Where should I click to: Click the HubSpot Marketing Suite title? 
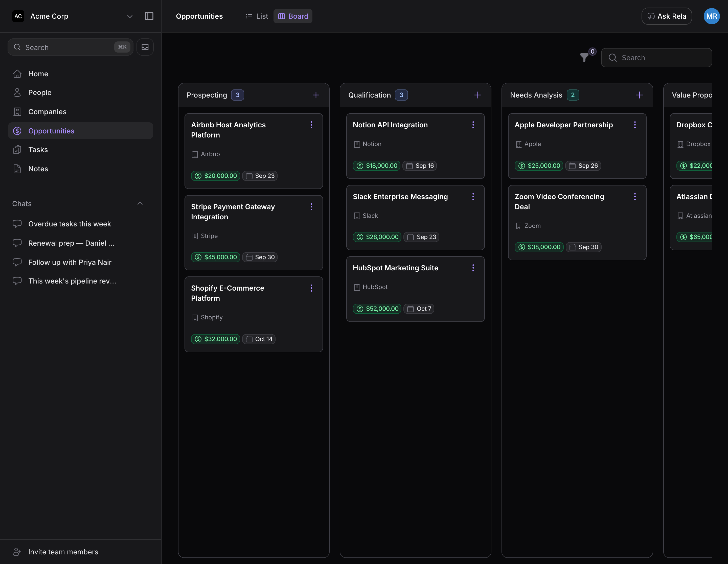(x=395, y=268)
